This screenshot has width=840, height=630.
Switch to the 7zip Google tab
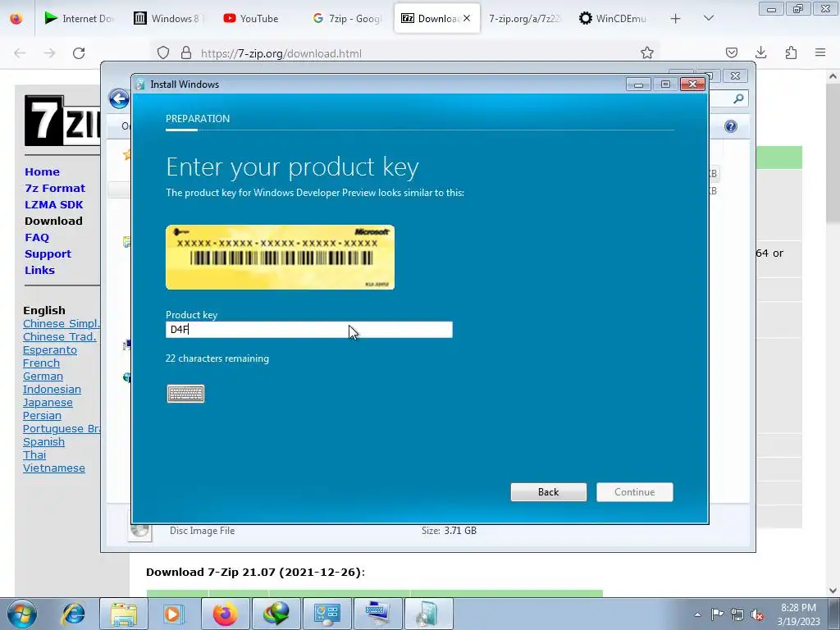coord(347,18)
